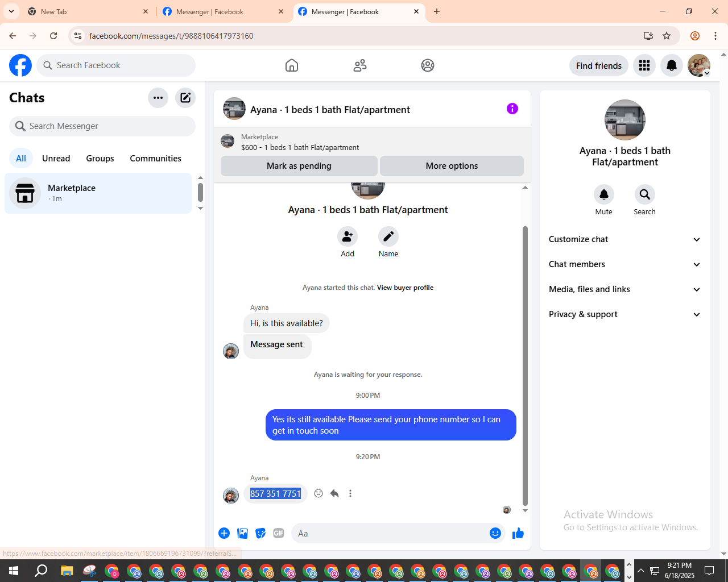Click the conversation scrollbar thumb
Viewport: 728px width, 582px height.
(x=525, y=365)
